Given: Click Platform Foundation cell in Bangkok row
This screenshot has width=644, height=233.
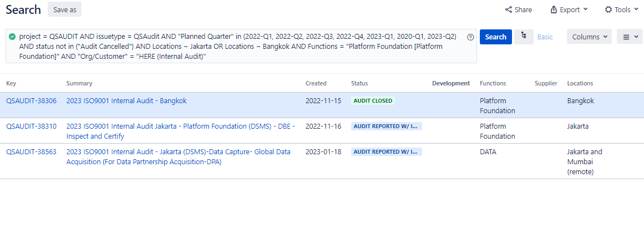Looking at the screenshot, I should [498, 105].
